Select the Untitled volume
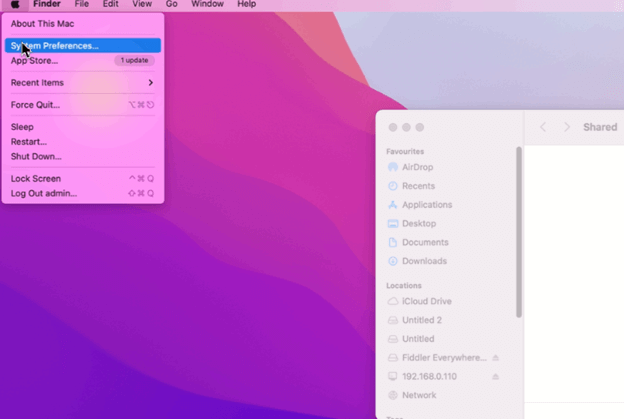Screen dimensions: 624x419 (418, 339)
